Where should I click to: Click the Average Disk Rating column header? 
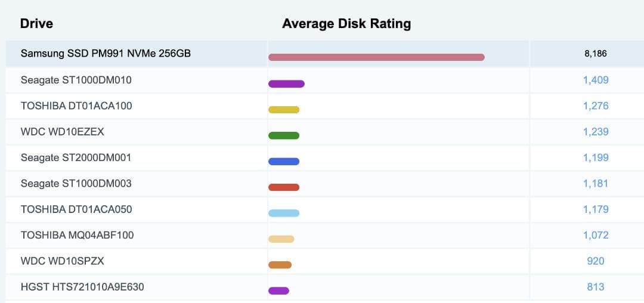tap(346, 24)
